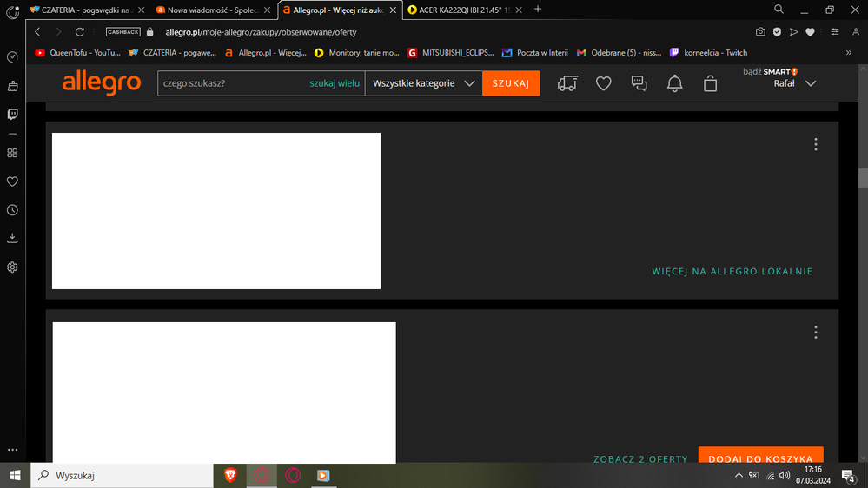The height and width of the screenshot is (488, 868).
Task: Open Odebrane (5) Gmail bookmark
Action: tap(619, 53)
